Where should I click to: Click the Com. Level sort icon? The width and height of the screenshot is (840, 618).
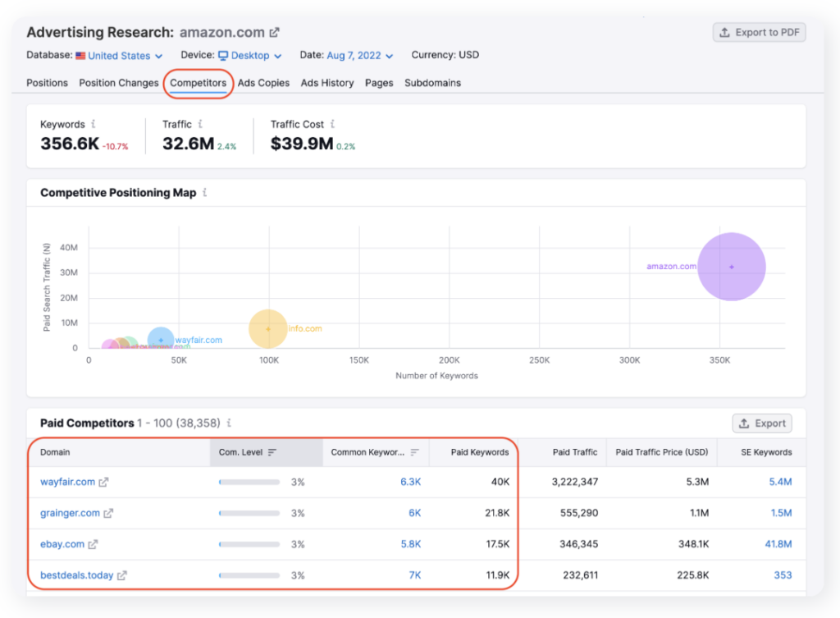tap(272, 452)
